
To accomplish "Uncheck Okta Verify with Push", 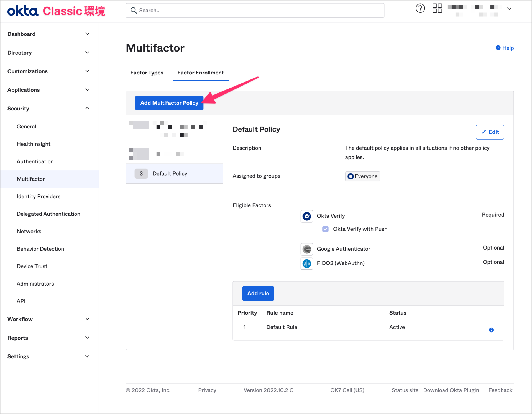I will [325, 229].
